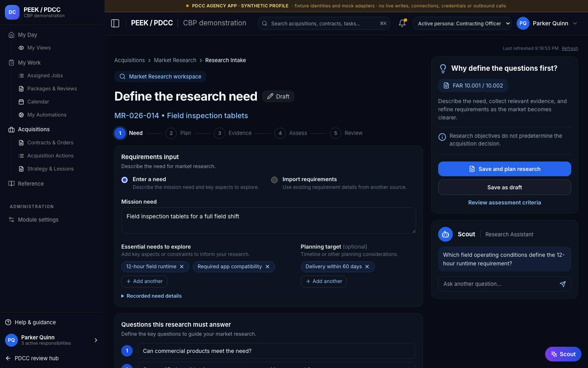The image size is (588, 368).
Task: Expand the Parker Quinn account menu chevron
Action: [x=575, y=23]
